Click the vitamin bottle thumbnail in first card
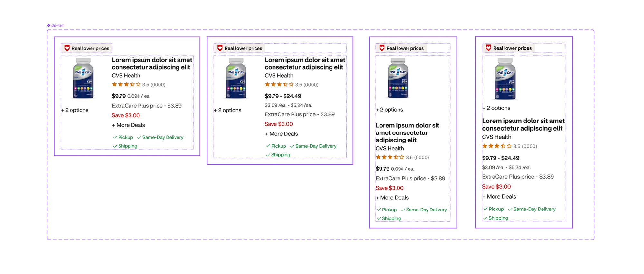Screen dimensions: 644x274 (83, 78)
